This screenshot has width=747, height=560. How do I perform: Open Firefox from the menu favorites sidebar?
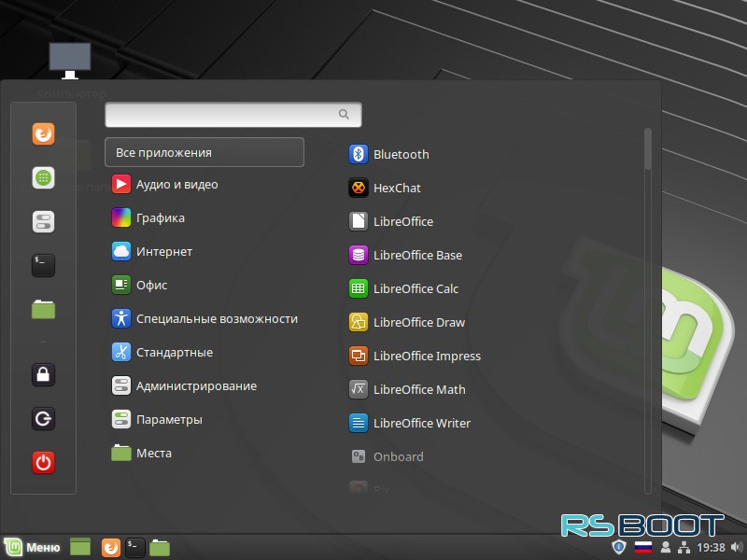[x=43, y=133]
